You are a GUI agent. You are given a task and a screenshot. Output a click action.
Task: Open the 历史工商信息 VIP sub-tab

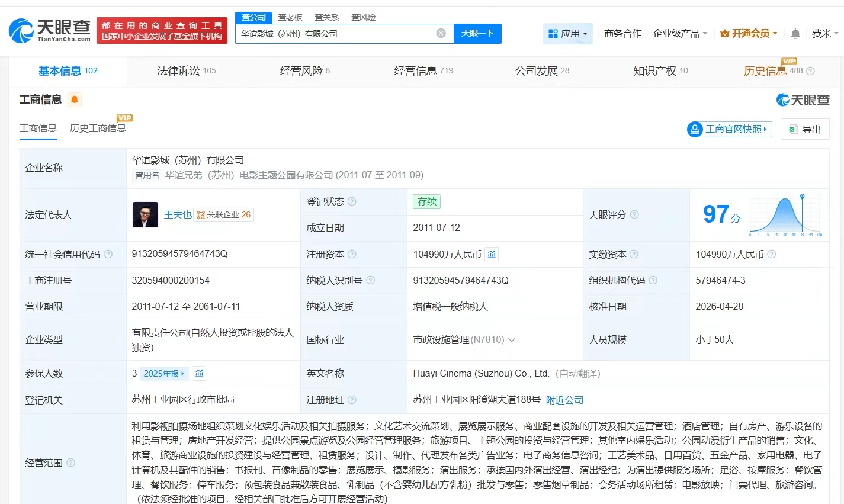98,128
